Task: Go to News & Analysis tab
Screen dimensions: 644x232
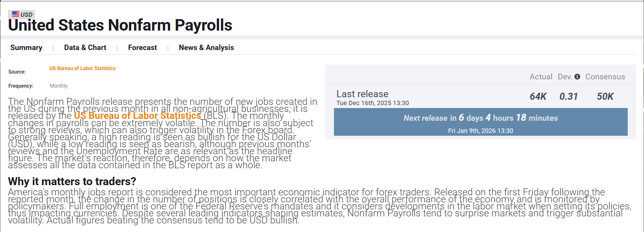Action: tap(206, 47)
